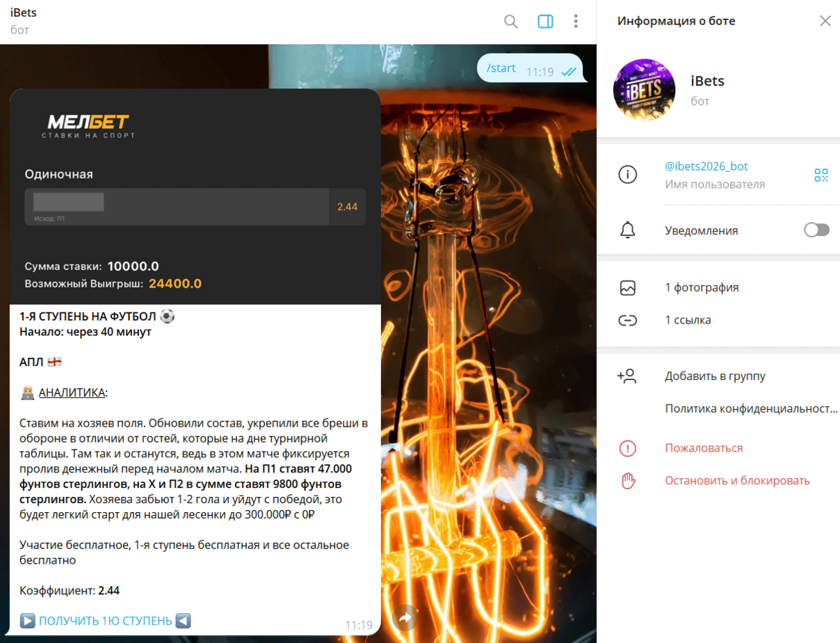
Task: Click the iBets chat header title
Action: coord(24,13)
